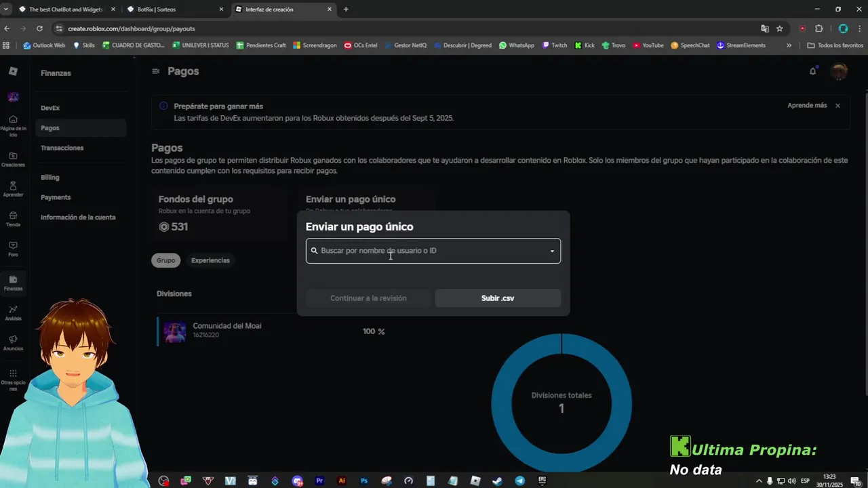
Task: Open the YouTube bookmark
Action: click(648, 45)
